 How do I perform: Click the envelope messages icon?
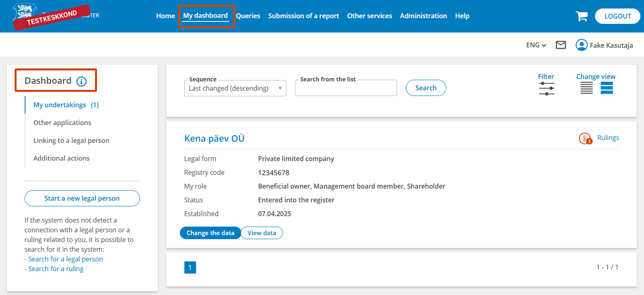click(561, 45)
